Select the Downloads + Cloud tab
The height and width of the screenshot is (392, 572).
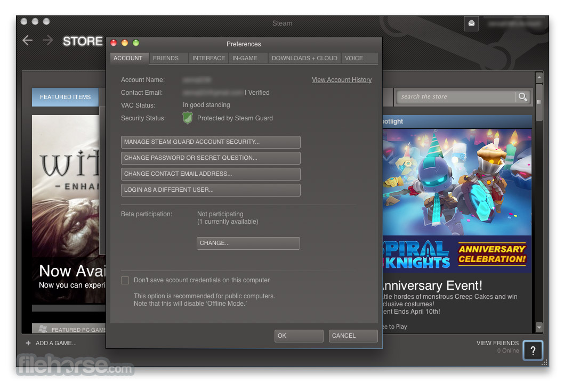[304, 58]
